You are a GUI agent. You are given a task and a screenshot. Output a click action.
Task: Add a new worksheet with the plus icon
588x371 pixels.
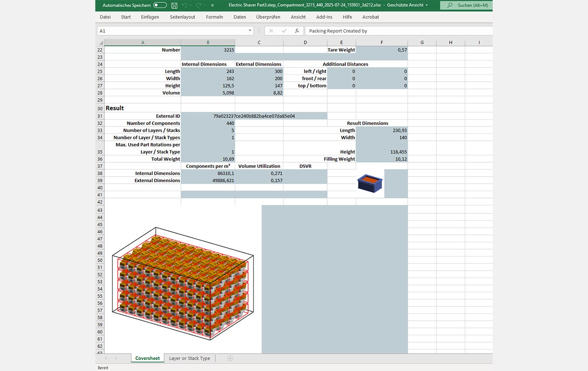[230, 358]
